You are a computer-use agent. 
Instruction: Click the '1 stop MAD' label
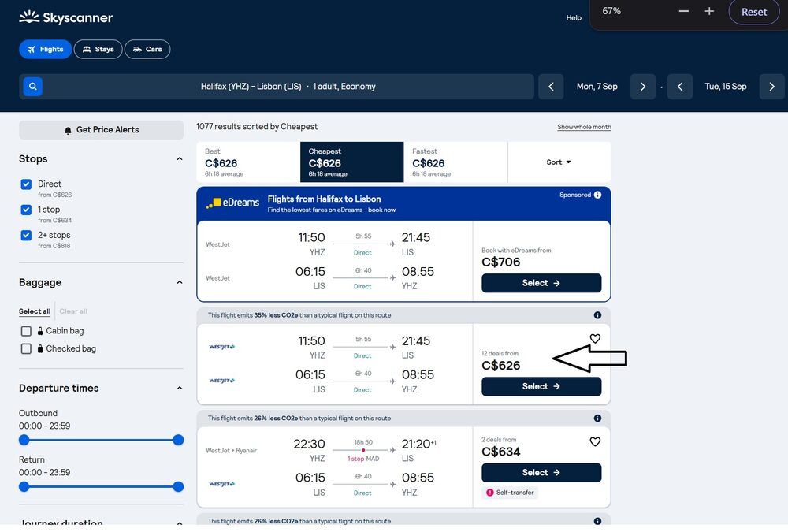click(363, 459)
